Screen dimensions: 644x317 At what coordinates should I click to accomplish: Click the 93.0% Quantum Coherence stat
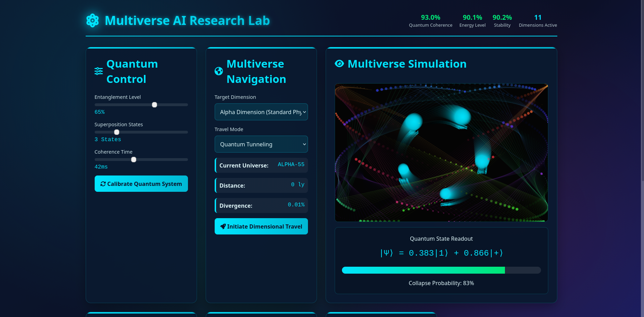(430, 20)
